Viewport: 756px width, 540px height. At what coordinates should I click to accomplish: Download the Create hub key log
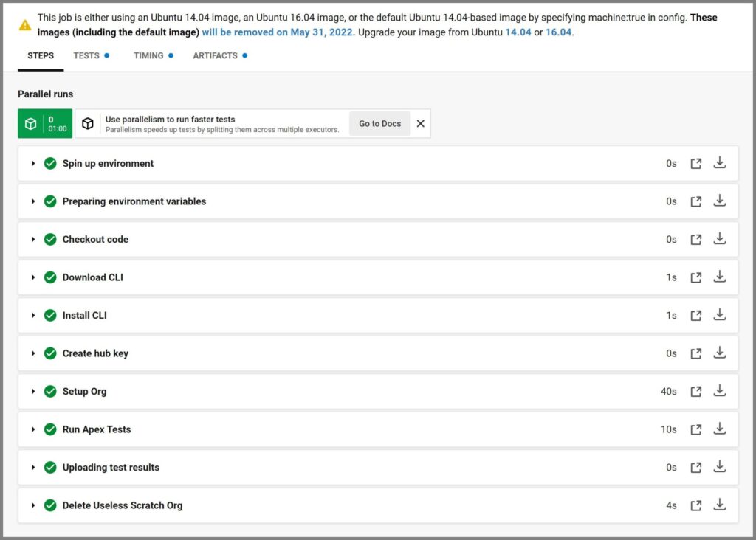click(720, 353)
